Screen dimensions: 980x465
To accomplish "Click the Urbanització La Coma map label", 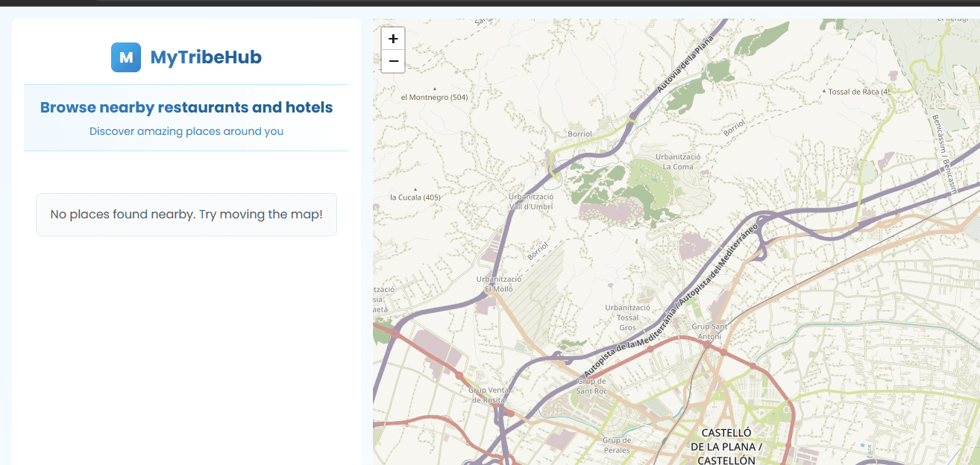I will tap(677, 162).
